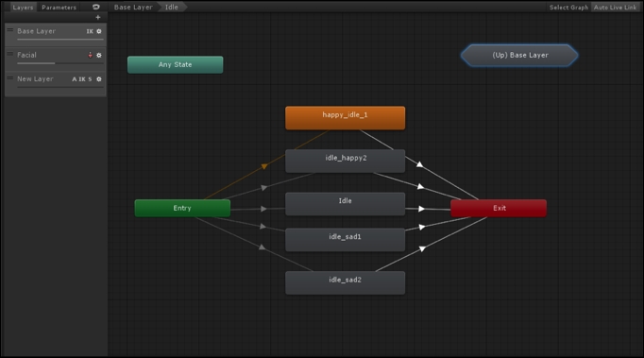Screen dimensions: 644x358
Task: Select the Idle to Exit transition arrow
Action: coord(421,209)
